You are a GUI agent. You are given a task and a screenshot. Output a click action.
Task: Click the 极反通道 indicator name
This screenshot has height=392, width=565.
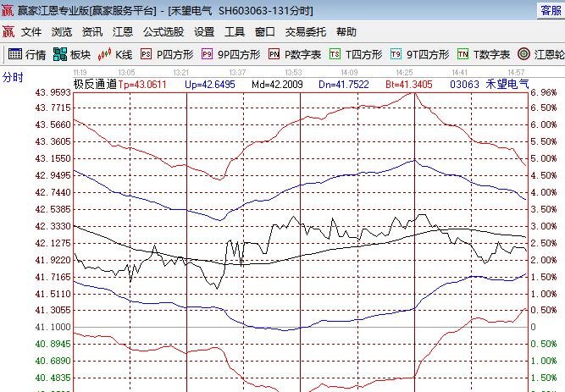click(x=95, y=85)
